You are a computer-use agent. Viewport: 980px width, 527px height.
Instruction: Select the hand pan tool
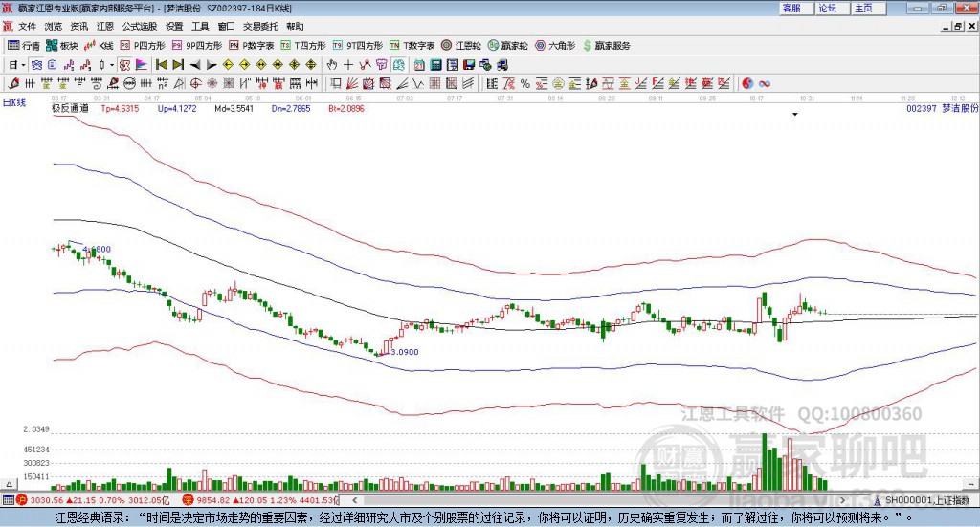click(332, 65)
